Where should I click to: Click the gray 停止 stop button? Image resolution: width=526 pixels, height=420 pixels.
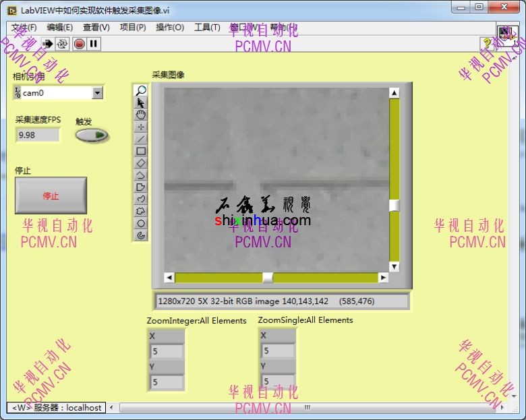point(51,196)
